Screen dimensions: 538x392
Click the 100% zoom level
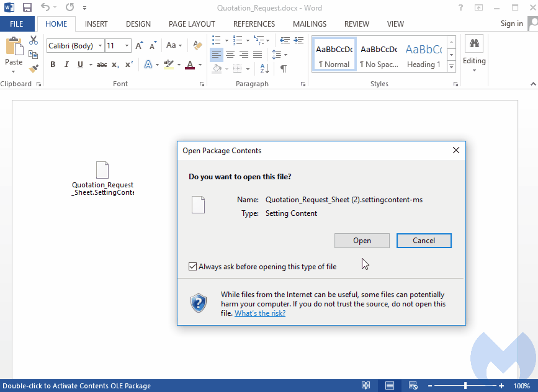[x=521, y=386]
